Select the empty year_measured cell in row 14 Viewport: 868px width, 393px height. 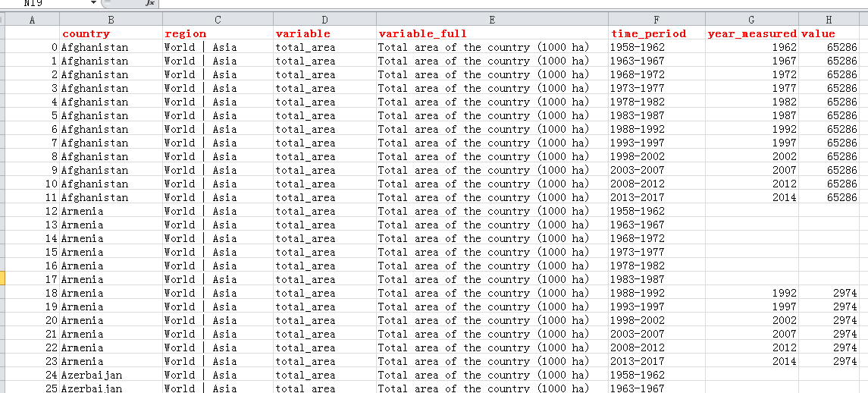click(x=752, y=238)
